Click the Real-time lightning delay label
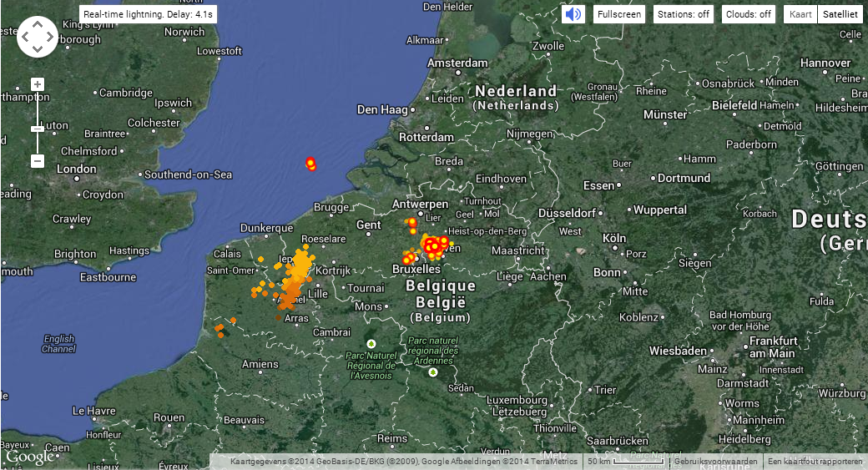The image size is (868, 470). [x=148, y=14]
